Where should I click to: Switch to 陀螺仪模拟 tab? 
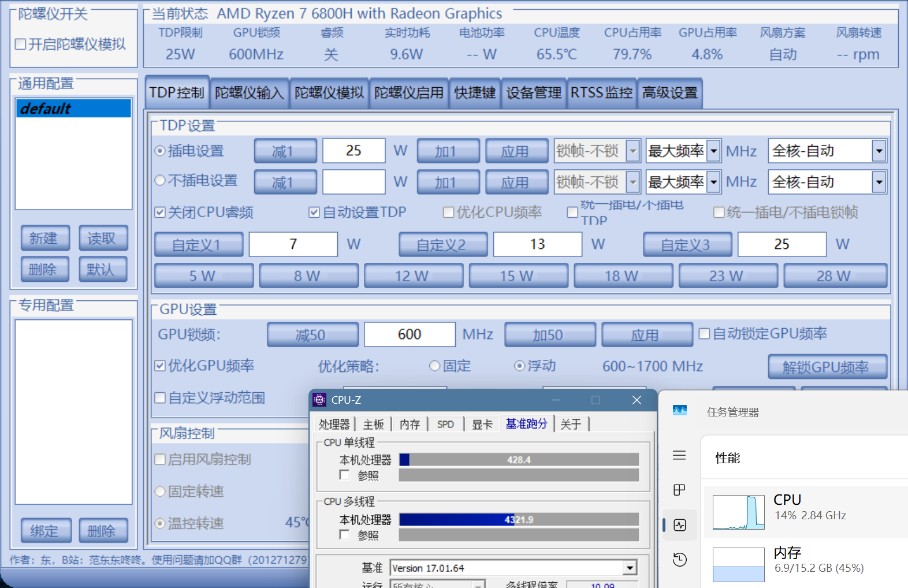click(329, 93)
